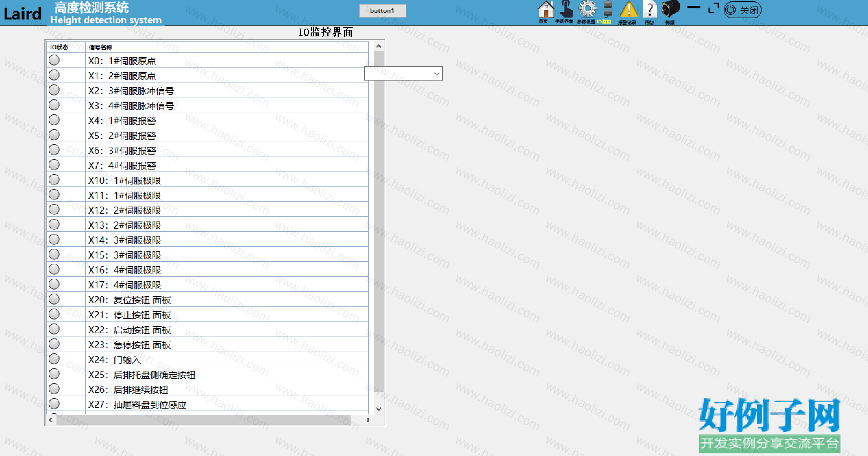Image resolution: width=868 pixels, height=456 pixels.
Task: Click the list's scroll down arrow
Action: (x=379, y=409)
